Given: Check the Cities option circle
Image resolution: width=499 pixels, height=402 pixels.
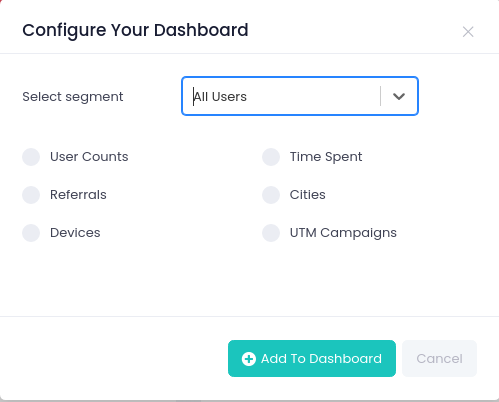Looking at the screenshot, I should (271, 195).
